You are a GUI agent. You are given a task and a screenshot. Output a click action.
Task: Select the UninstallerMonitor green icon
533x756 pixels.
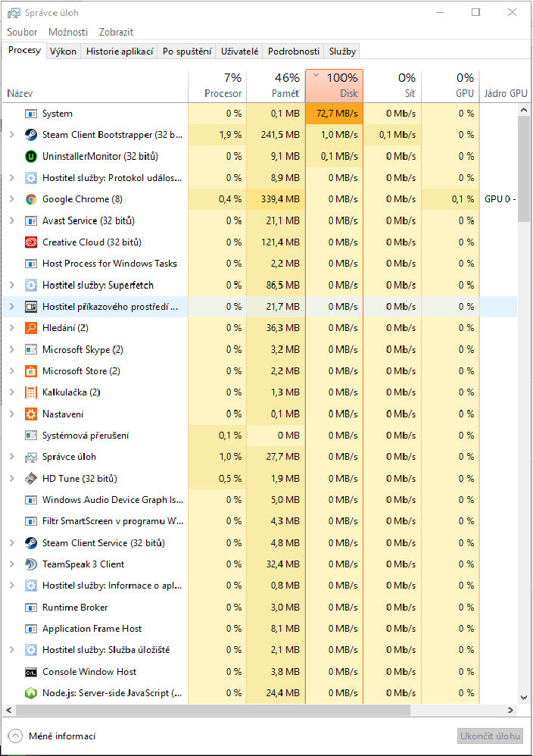pyautogui.click(x=31, y=156)
